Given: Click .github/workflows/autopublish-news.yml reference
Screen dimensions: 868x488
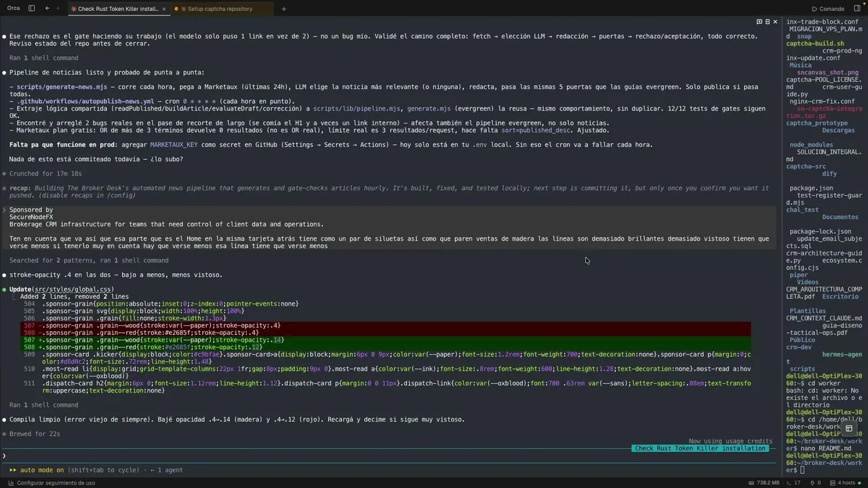Looking at the screenshot, I should pyautogui.click(x=85, y=102).
